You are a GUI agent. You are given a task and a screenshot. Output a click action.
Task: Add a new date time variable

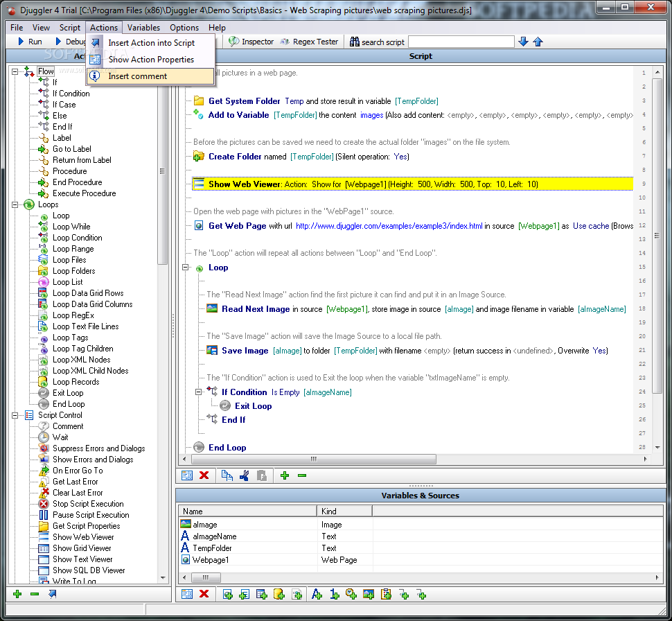coord(351,595)
